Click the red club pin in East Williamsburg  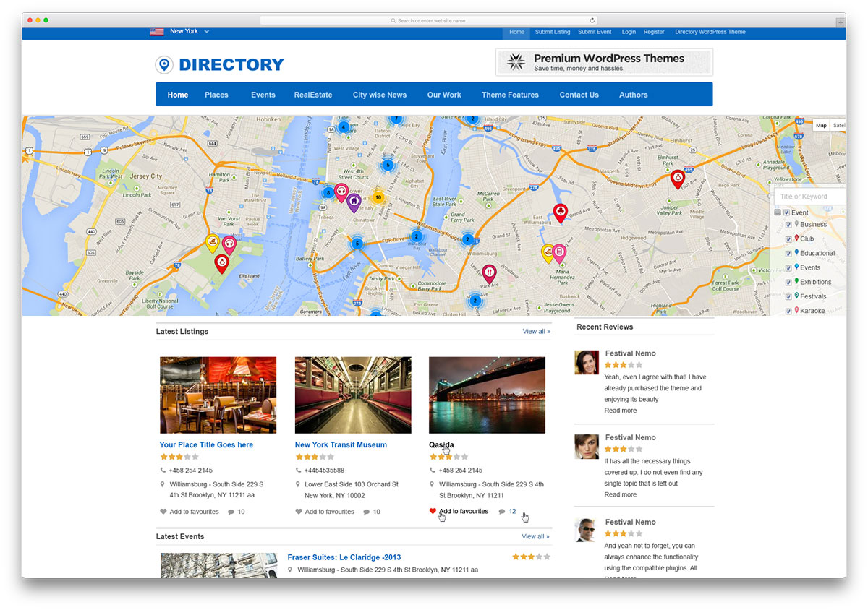560,211
